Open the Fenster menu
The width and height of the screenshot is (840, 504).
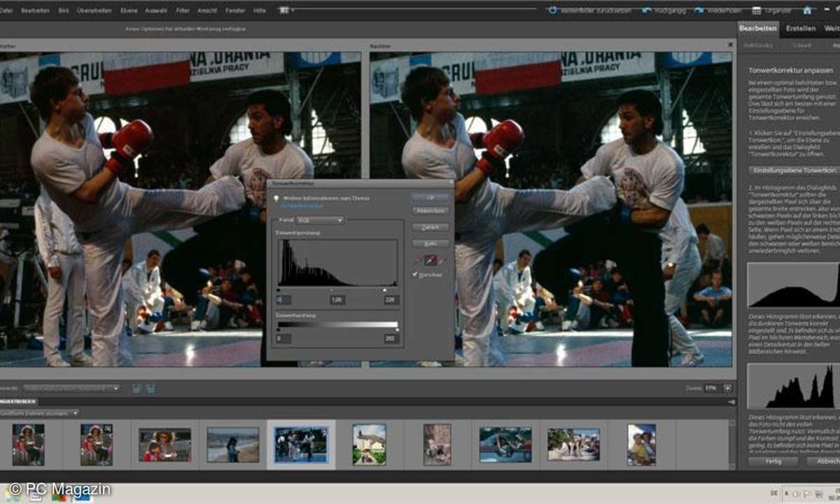(236, 11)
